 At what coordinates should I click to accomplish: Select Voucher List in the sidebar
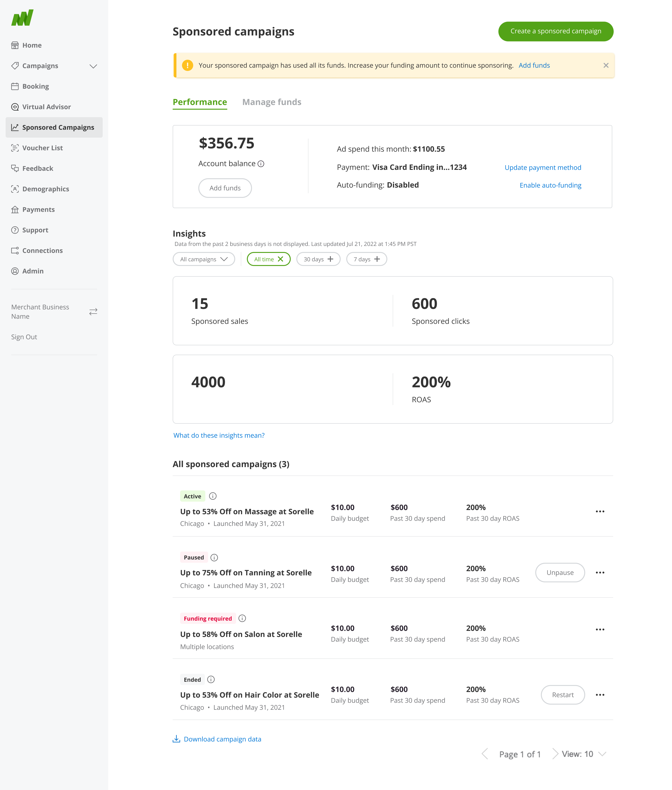click(42, 148)
